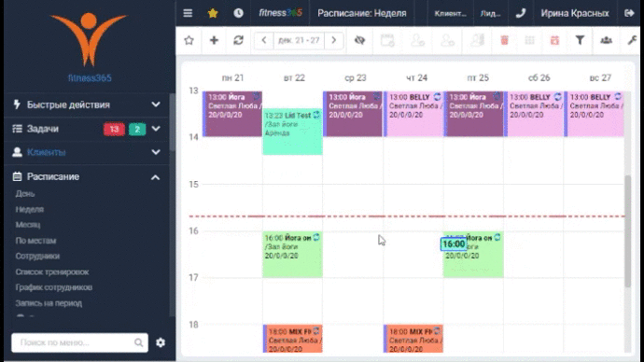This screenshot has height=362, width=644.
Task: Click the calendar add toolbar icon
Action: point(387,40)
